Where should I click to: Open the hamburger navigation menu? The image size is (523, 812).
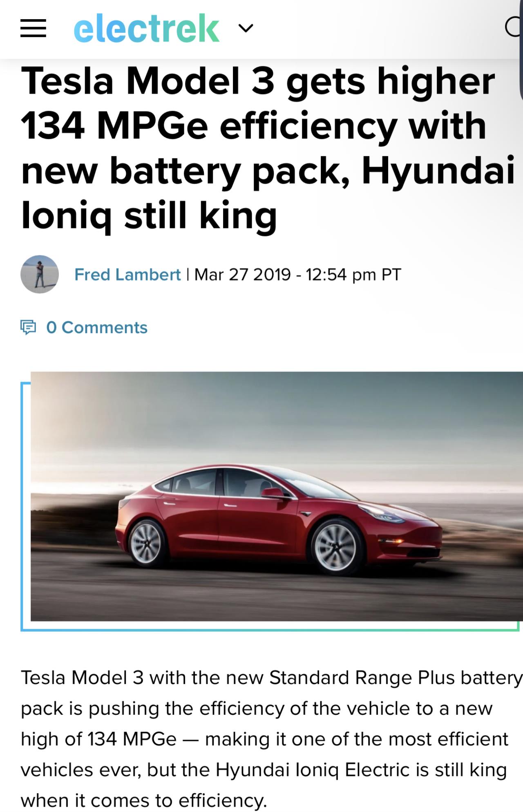point(33,29)
